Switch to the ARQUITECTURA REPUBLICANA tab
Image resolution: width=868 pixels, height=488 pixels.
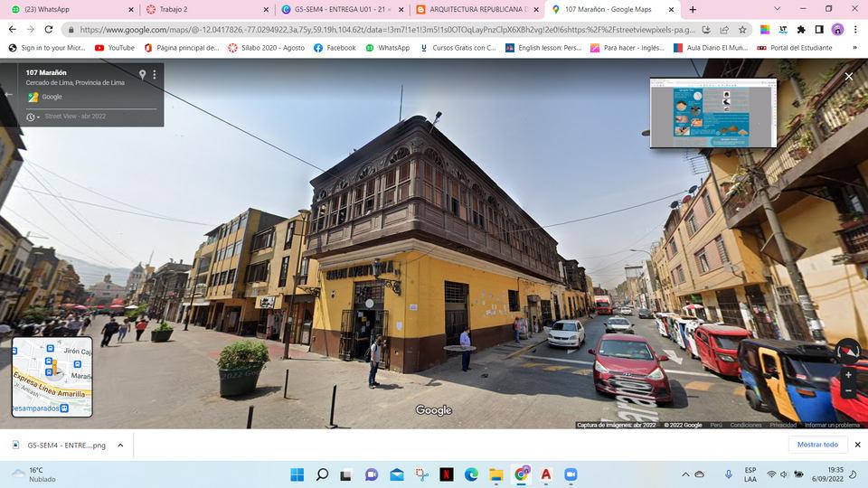[477, 9]
